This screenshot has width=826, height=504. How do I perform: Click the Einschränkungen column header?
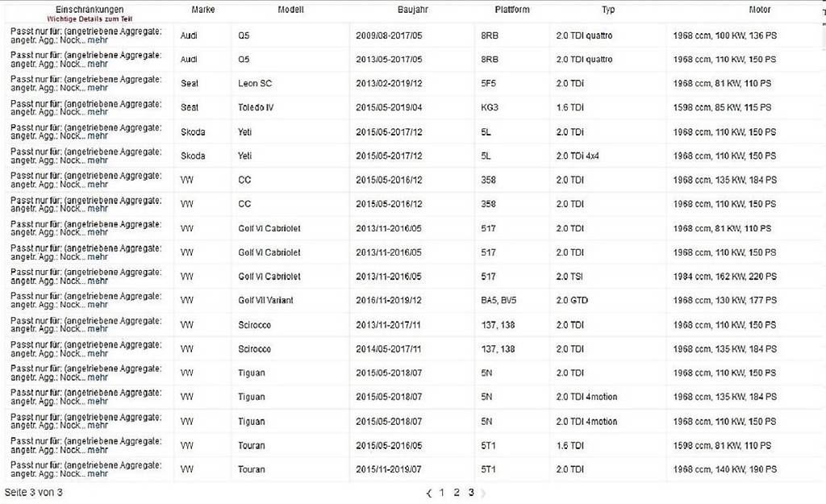89,10
